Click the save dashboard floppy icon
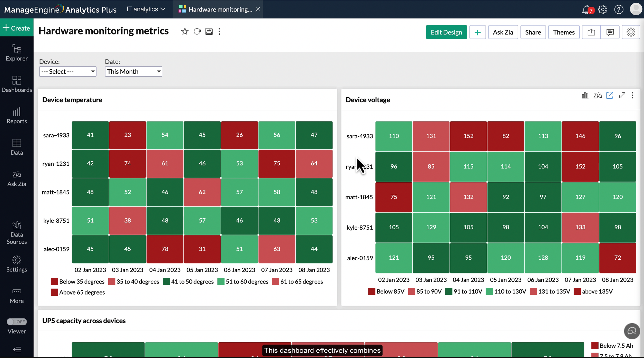The image size is (644, 358). tap(209, 32)
